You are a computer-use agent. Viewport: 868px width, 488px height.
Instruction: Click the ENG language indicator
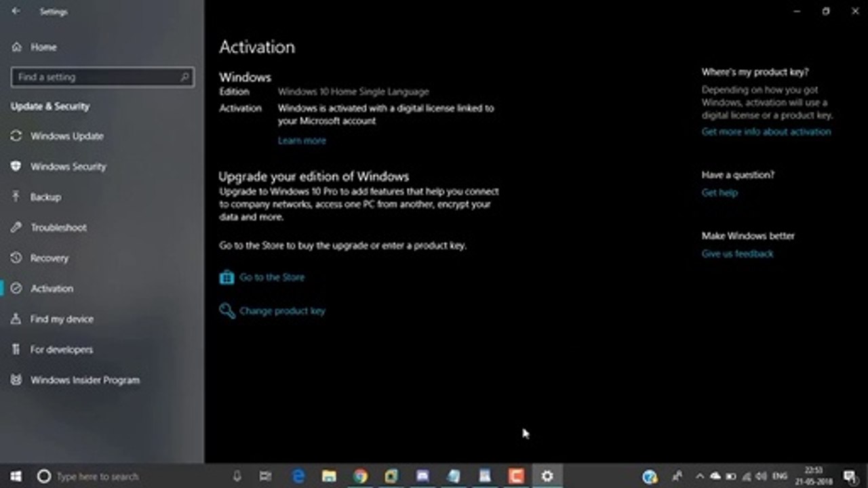pyautogui.click(x=780, y=476)
